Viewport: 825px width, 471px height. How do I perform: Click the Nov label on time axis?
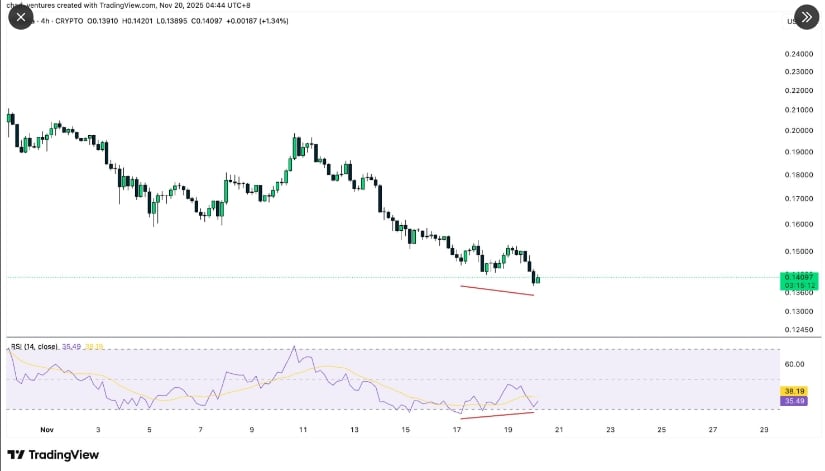pyautogui.click(x=46, y=429)
